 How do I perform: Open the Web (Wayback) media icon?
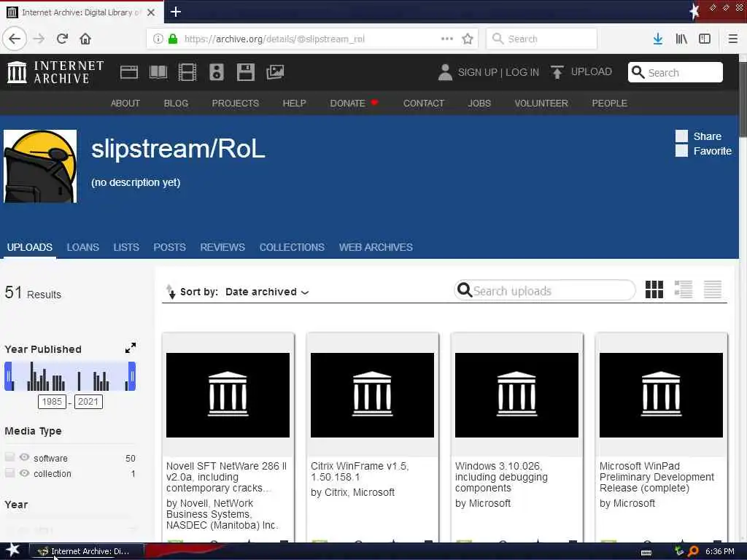tap(128, 72)
